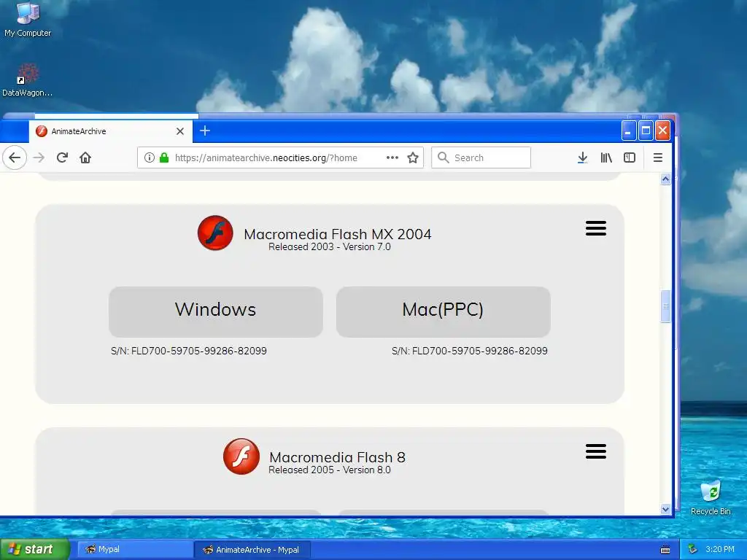Viewport: 747px width, 560px height.
Task: Click the 3:20 PM taskbar clock
Action: pyautogui.click(x=720, y=549)
